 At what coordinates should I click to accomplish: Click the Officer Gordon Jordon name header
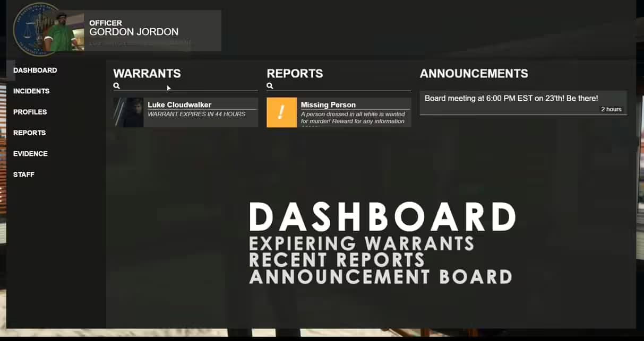[134, 32]
